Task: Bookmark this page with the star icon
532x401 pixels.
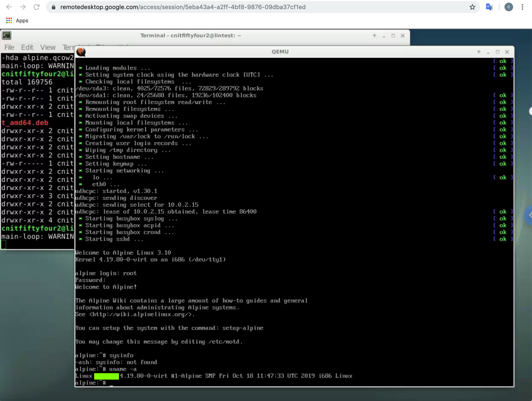Action: click(x=473, y=7)
